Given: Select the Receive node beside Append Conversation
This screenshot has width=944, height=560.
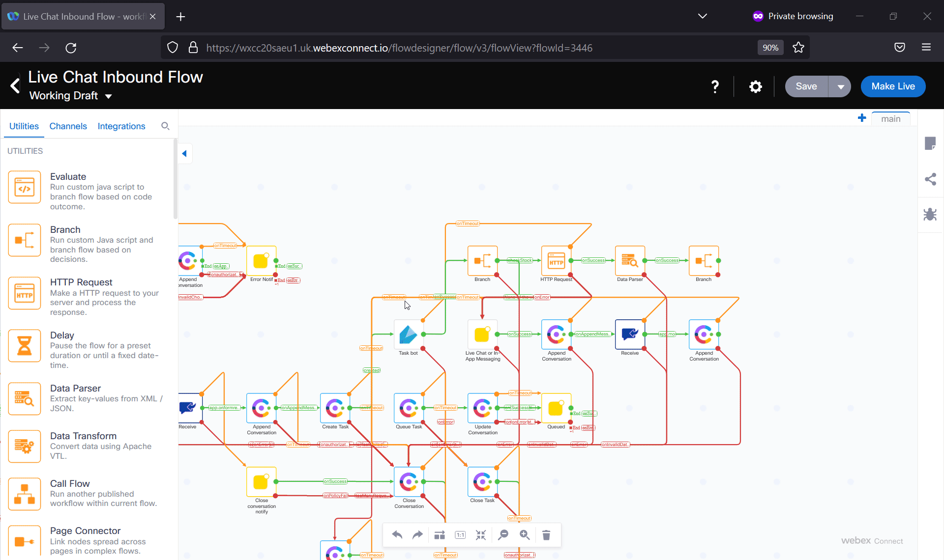Looking at the screenshot, I should (x=630, y=335).
